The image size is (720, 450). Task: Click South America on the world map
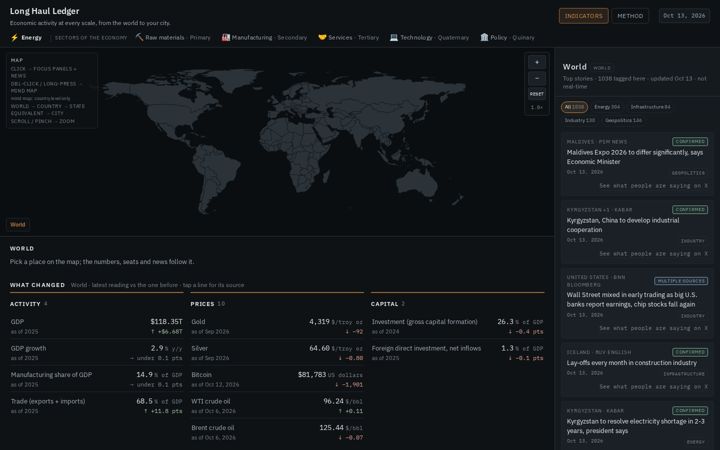(x=214, y=172)
